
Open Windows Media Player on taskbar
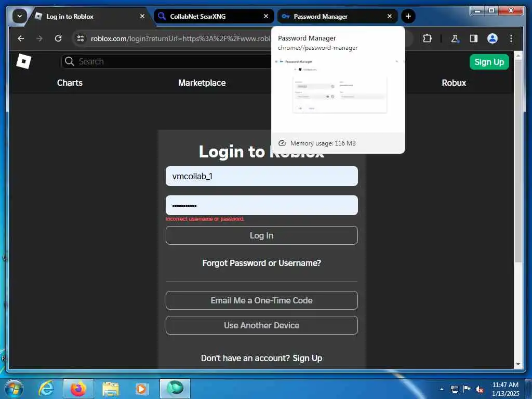pos(141,389)
